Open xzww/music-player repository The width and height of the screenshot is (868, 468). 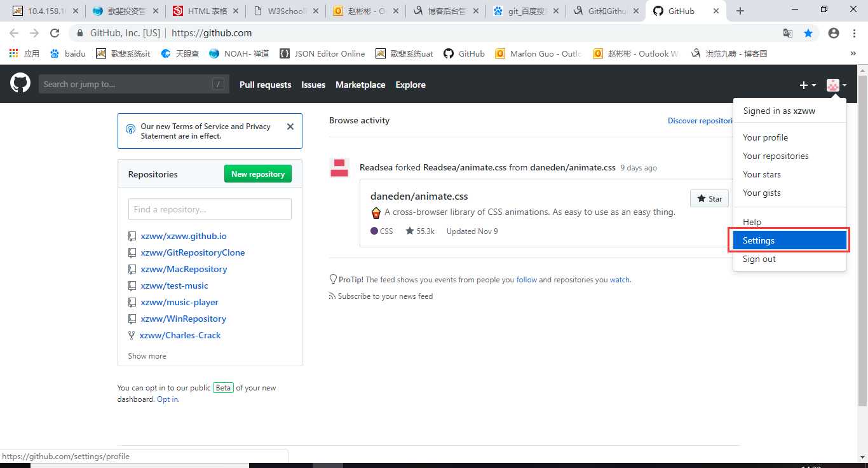click(179, 302)
